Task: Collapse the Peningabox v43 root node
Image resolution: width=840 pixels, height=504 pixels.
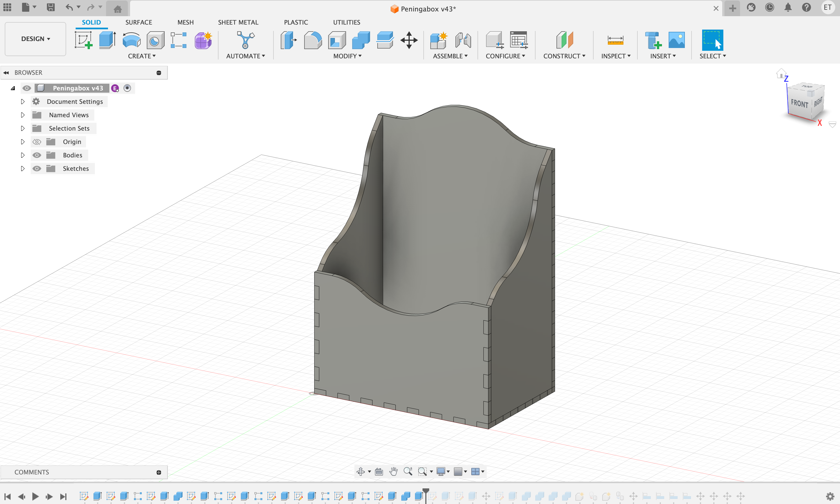Action: coord(13,88)
